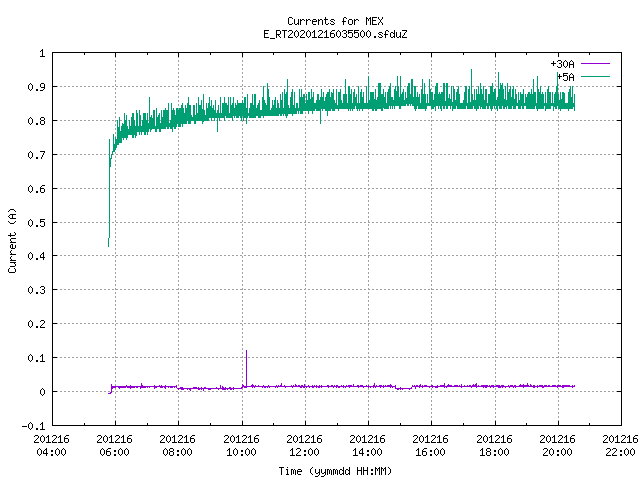
Task: Click the x-axis label 201216 20:00
Action: click(x=558, y=445)
